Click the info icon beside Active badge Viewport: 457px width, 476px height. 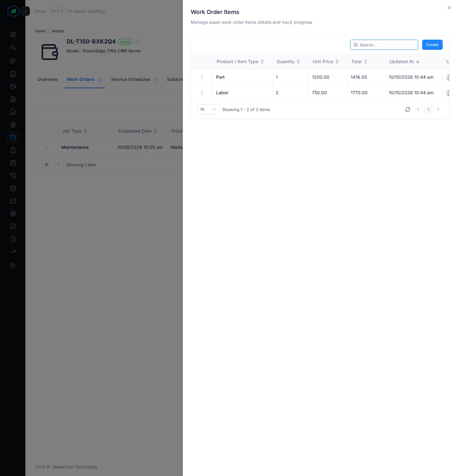pyautogui.click(x=137, y=42)
